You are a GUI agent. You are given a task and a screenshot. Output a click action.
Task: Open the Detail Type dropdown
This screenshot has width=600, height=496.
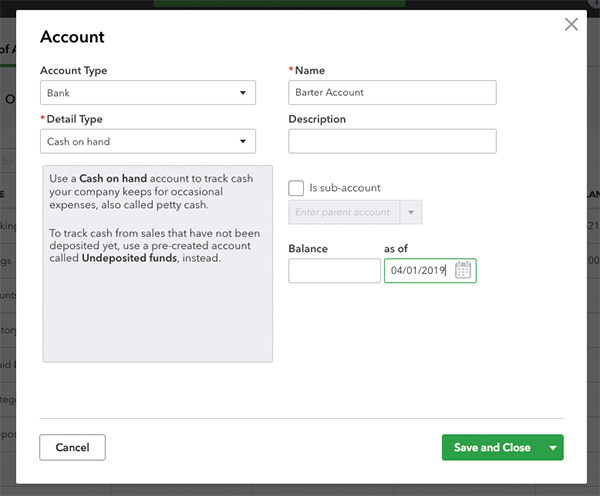tap(147, 141)
